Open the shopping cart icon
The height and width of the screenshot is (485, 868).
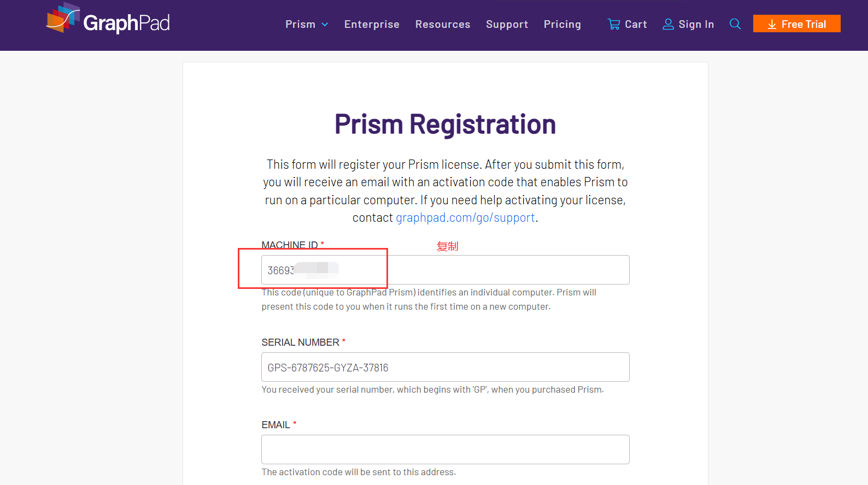click(614, 25)
